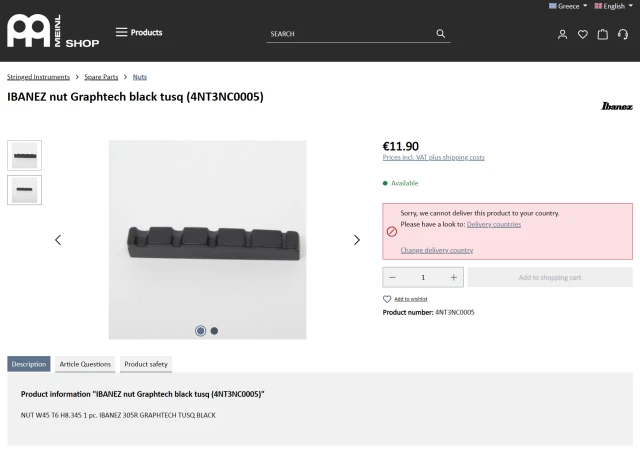Open the Meinl Shop home logo

click(53, 31)
